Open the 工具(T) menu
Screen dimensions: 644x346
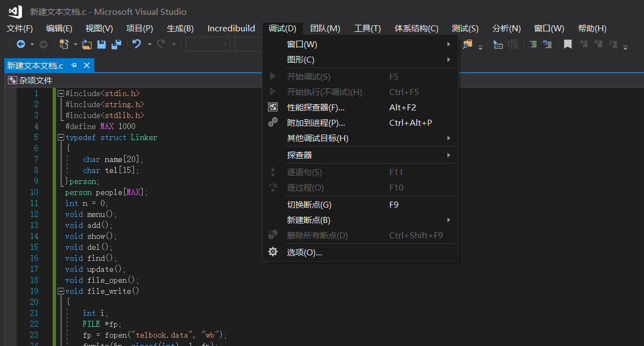tap(368, 29)
